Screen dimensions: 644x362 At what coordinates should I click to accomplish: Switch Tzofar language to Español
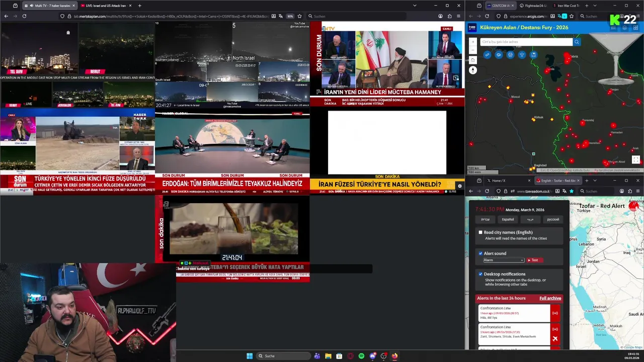coord(508,219)
